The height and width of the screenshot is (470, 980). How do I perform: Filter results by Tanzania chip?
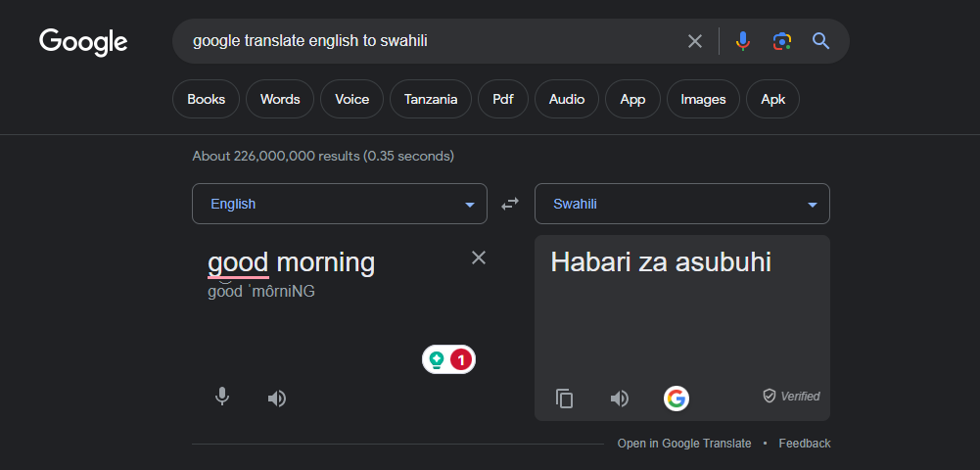pyautogui.click(x=431, y=99)
